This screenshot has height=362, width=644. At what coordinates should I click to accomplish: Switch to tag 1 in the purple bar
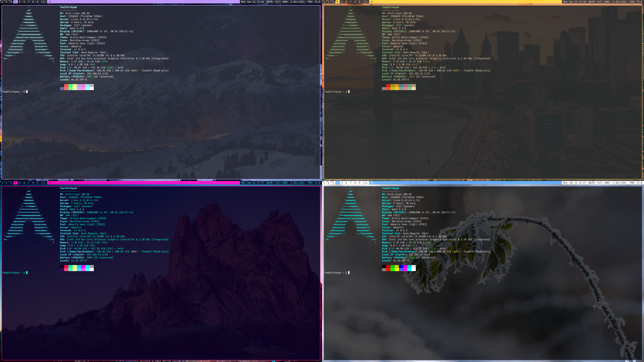(x=2, y=2)
